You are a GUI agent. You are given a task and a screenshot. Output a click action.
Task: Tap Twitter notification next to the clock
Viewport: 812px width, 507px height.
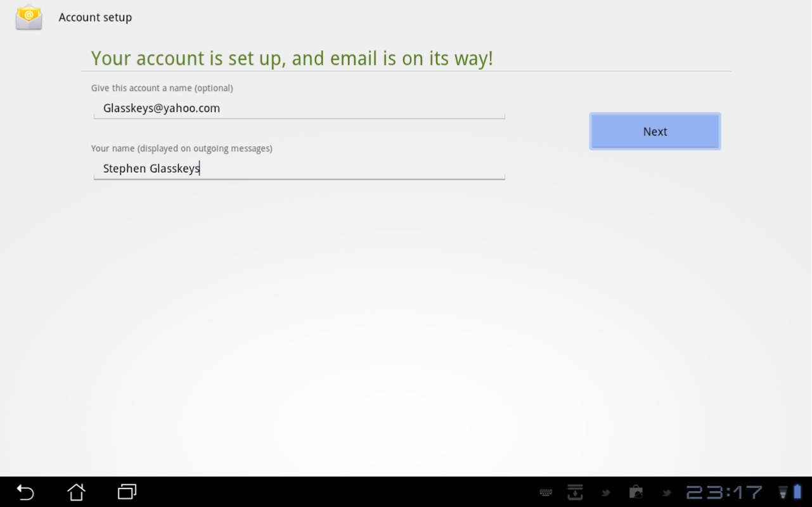point(666,492)
